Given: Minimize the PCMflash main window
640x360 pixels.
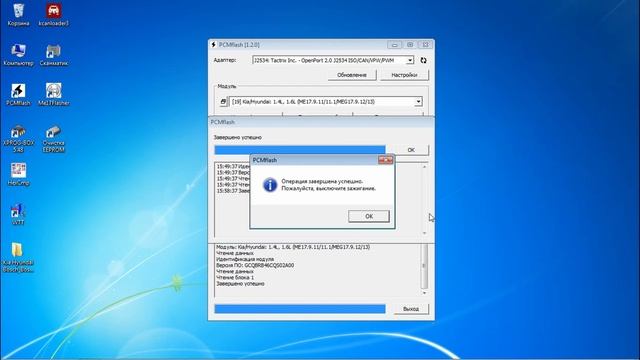Looking at the screenshot, I should pyautogui.click(x=394, y=44).
